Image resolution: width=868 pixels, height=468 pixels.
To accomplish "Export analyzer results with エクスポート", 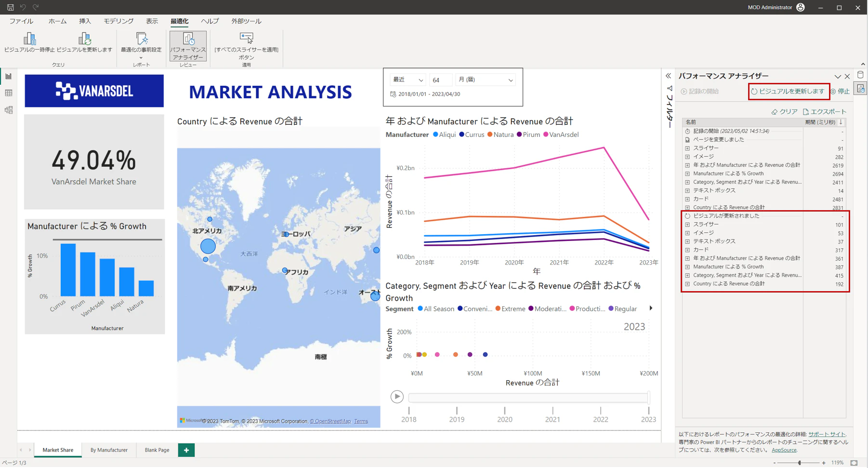I will [x=825, y=111].
